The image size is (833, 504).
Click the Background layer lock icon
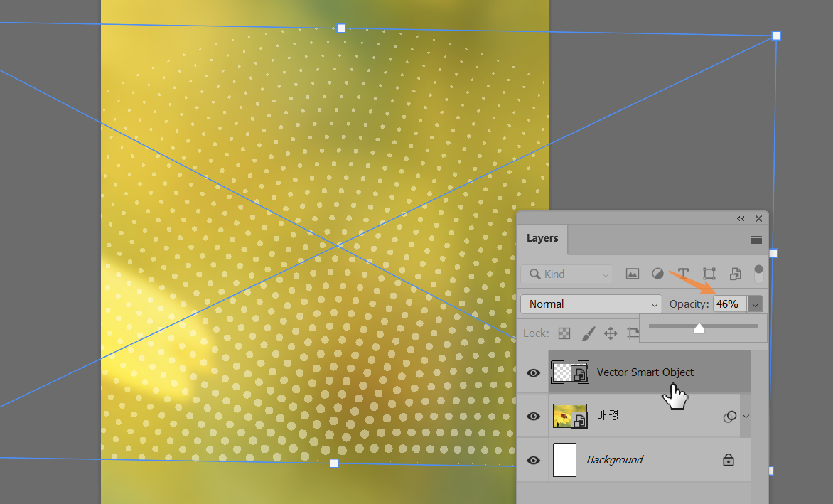[x=729, y=459]
